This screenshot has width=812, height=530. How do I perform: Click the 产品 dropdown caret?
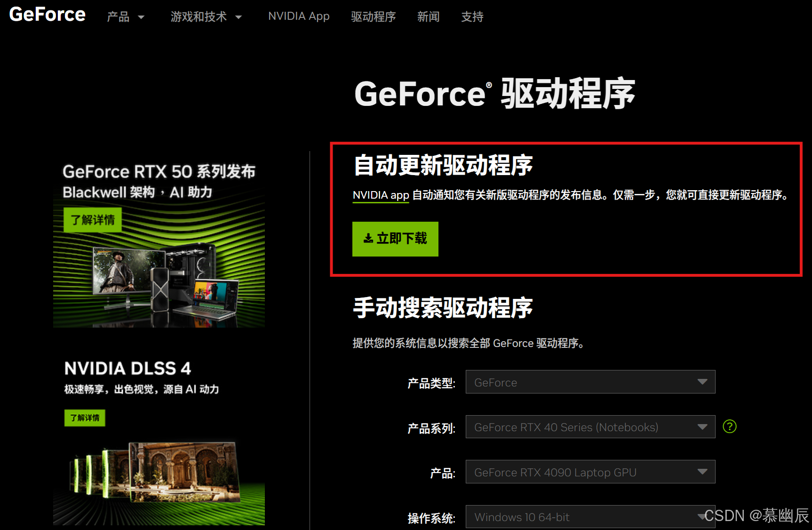[x=141, y=17]
